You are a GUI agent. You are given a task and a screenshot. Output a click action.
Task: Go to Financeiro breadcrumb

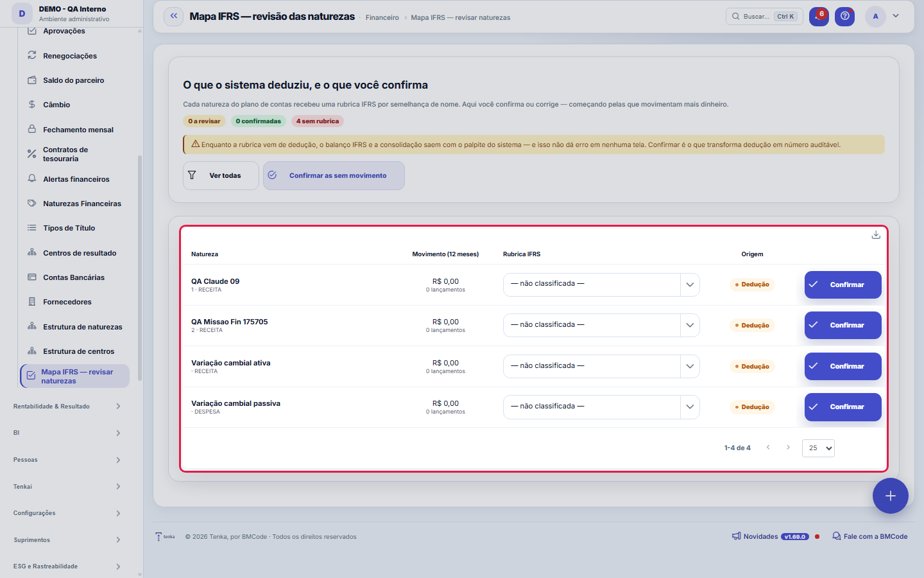pyautogui.click(x=382, y=17)
